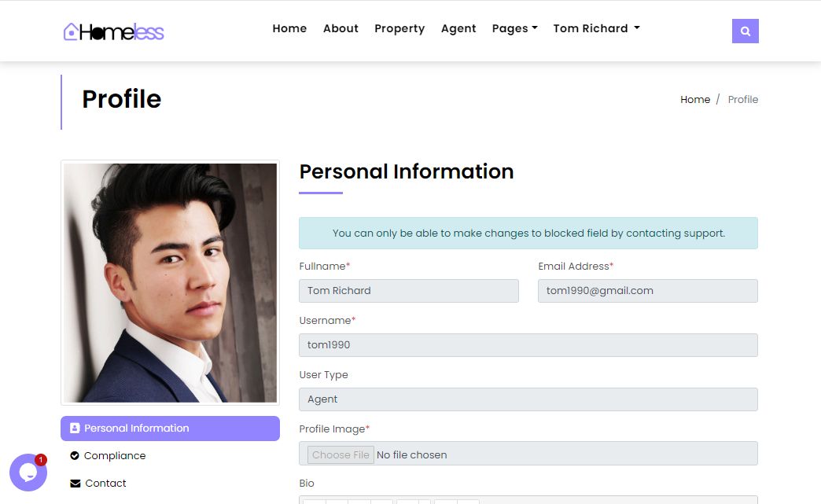The height and width of the screenshot is (504, 821).
Task: Switch to the Contact sidebar tab
Action: pos(105,484)
